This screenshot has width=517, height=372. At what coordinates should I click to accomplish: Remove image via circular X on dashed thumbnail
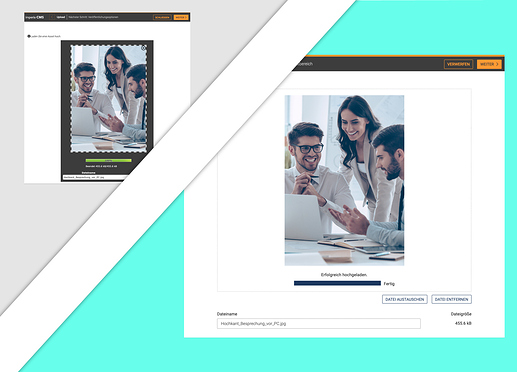(x=143, y=48)
